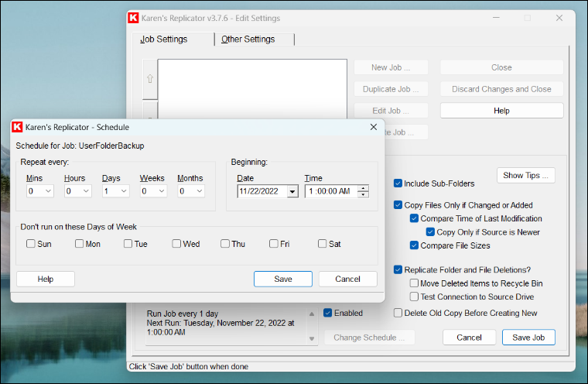Save the schedule settings
The width and height of the screenshot is (588, 384).
coord(282,279)
